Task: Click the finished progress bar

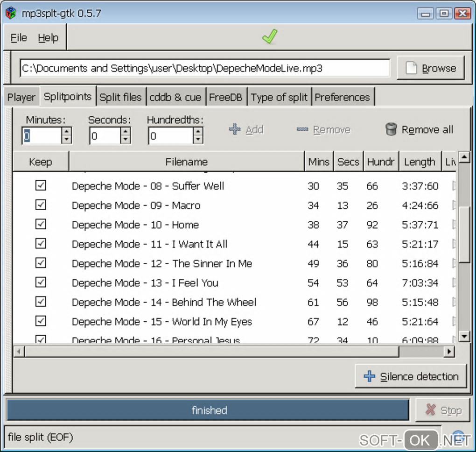Action: point(208,410)
